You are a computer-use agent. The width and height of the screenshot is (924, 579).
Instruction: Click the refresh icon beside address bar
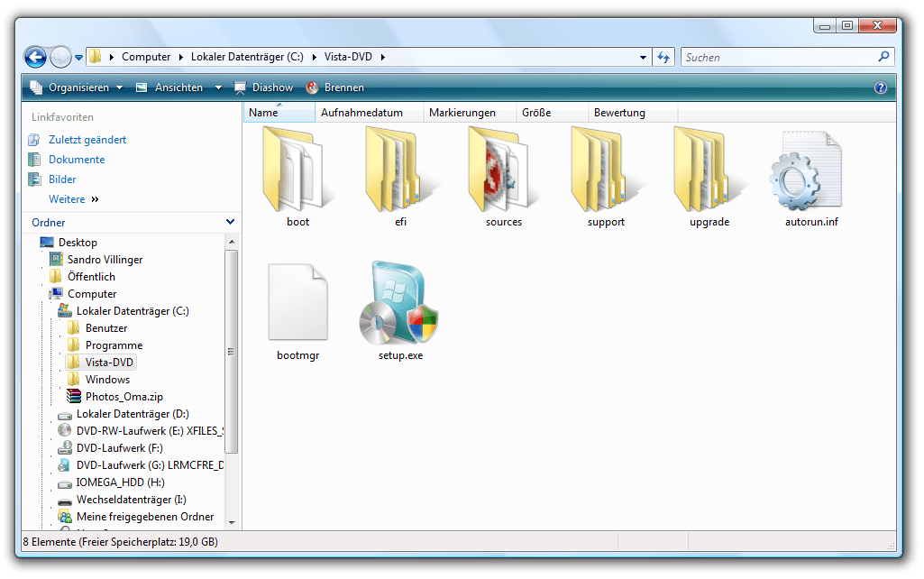[x=664, y=57]
